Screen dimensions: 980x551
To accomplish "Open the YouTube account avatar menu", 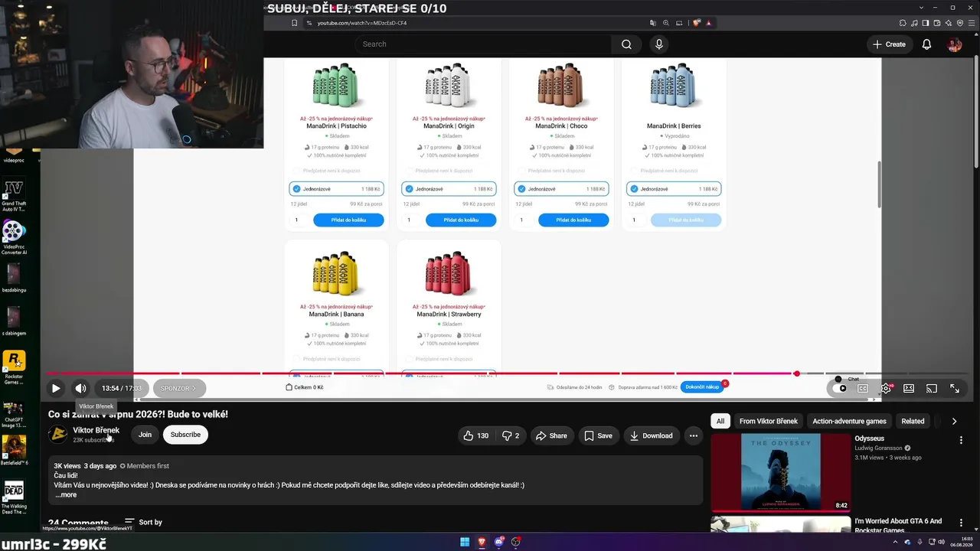I will pyautogui.click(x=955, y=44).
